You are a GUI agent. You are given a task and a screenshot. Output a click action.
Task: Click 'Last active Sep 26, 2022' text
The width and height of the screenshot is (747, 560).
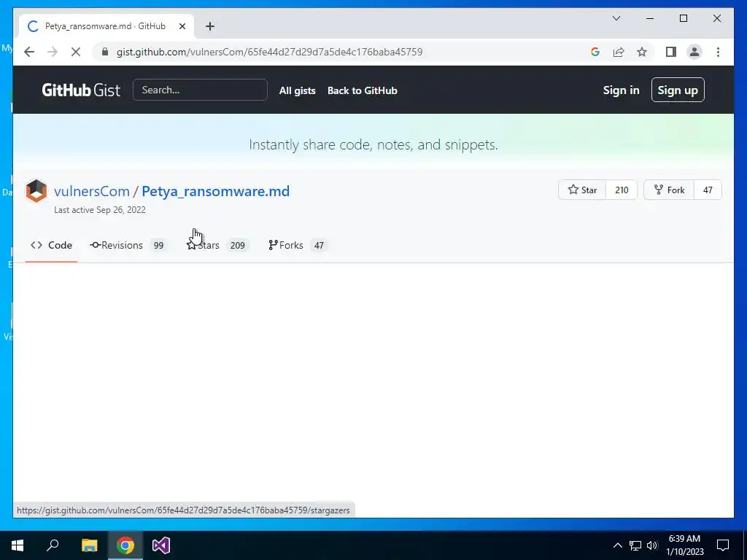pos(100,210)
